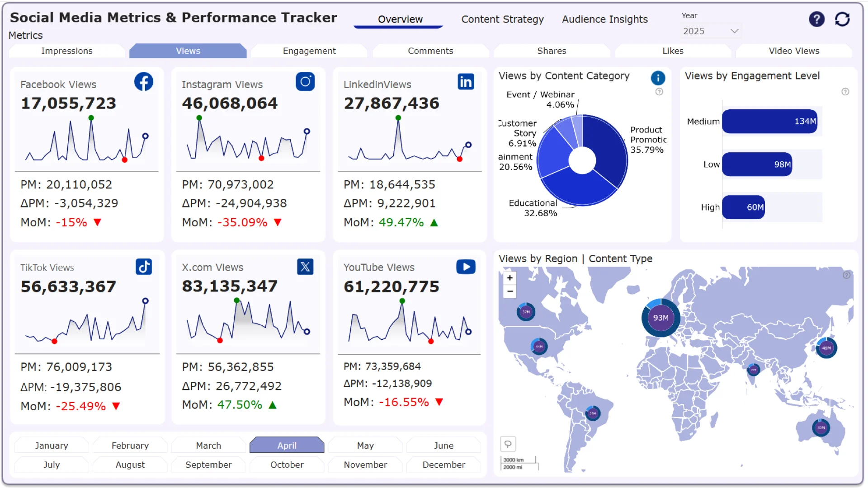This screenshot has width=868, height=488.
Task: Select the Likes metric tab
Action: tap(673, 51)
